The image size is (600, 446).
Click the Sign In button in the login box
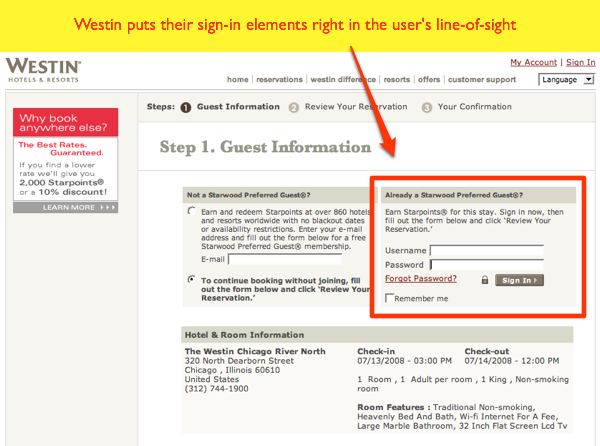click(519, 280)
